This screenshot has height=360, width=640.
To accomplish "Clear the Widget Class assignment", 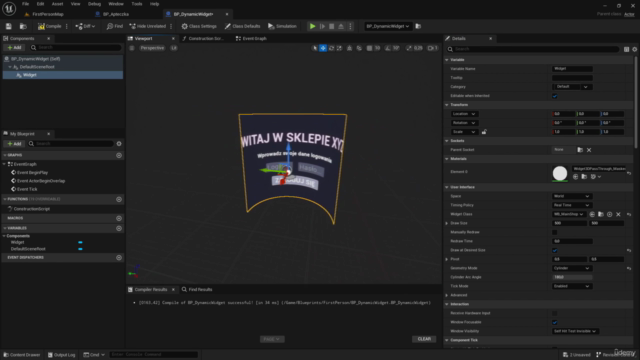I will point(618,214).
